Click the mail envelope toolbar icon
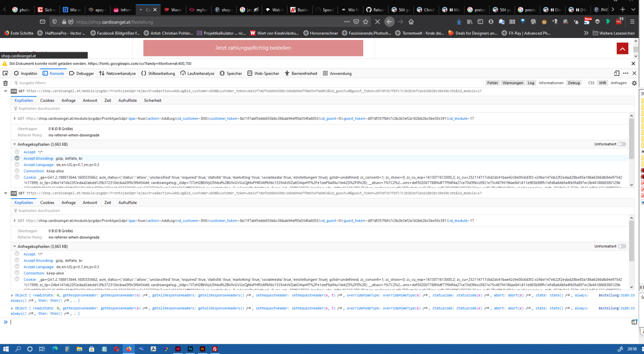Screen dimensions: 644x354 42,22
